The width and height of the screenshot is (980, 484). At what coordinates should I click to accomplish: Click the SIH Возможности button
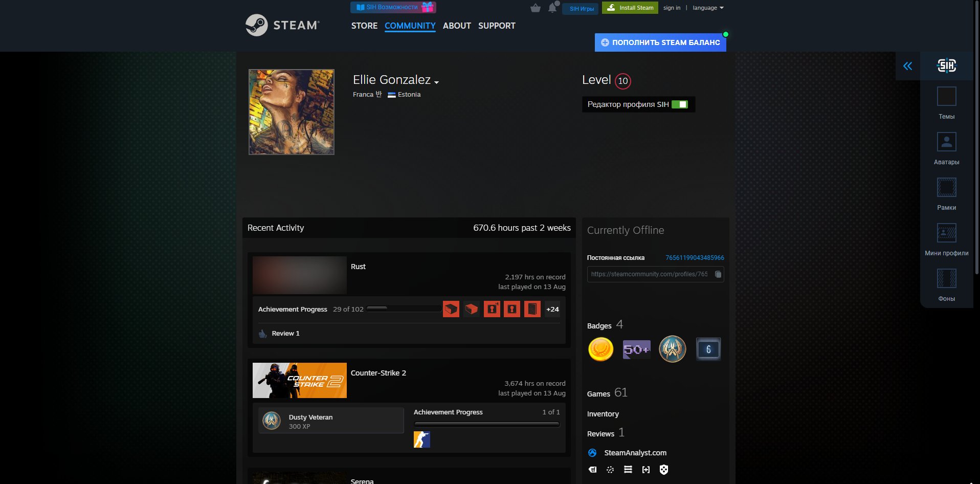393,7
